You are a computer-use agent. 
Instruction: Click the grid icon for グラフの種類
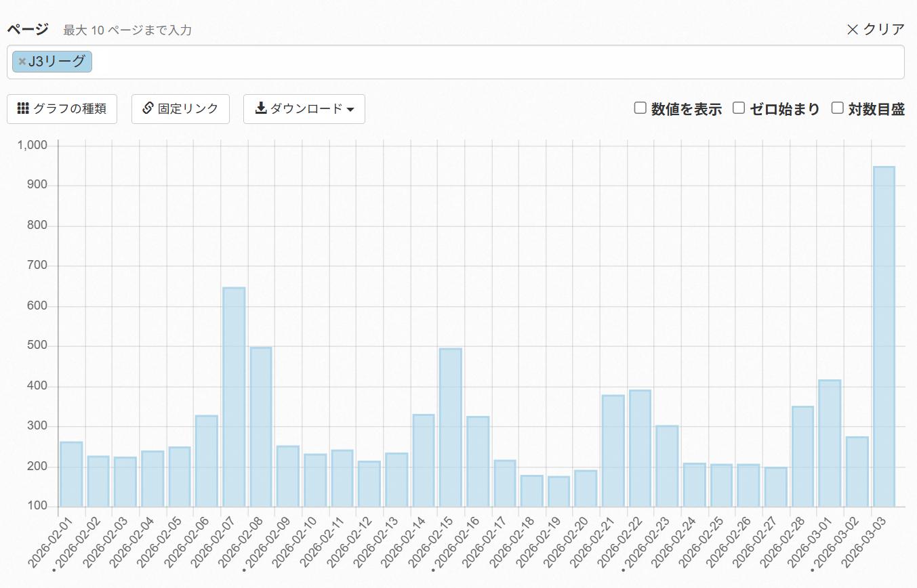(x=23, y=108)
